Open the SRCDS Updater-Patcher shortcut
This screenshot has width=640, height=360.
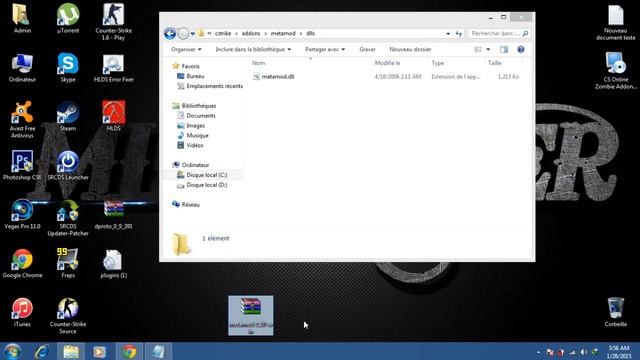(68, 218)
